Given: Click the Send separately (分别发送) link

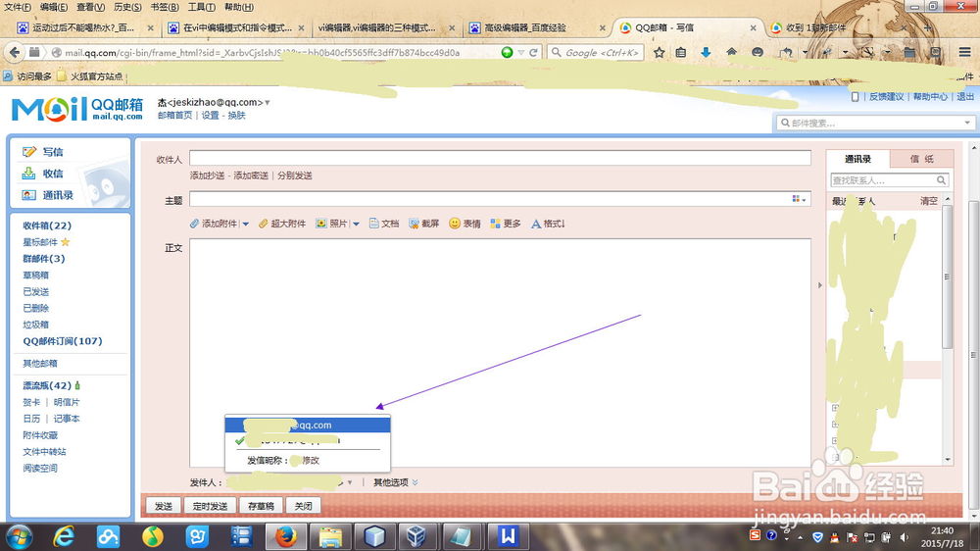Looking at the screenshot, I should [x=294, y=175].
